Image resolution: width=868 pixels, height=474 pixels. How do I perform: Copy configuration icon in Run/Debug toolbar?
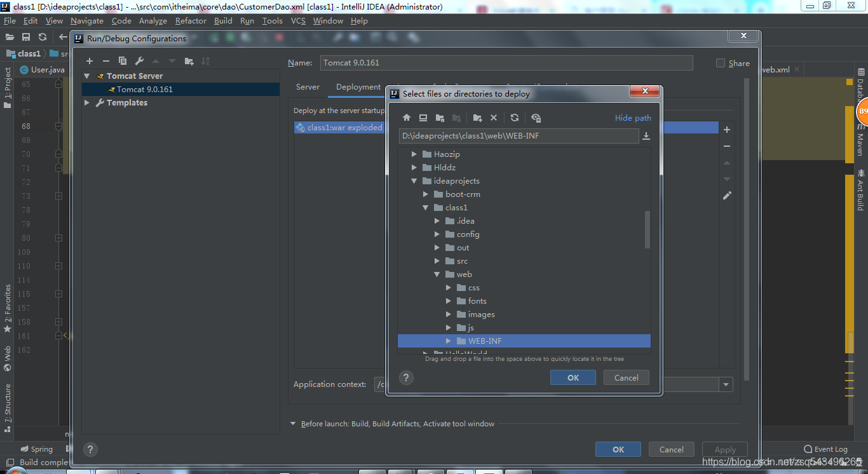(123, 61)
